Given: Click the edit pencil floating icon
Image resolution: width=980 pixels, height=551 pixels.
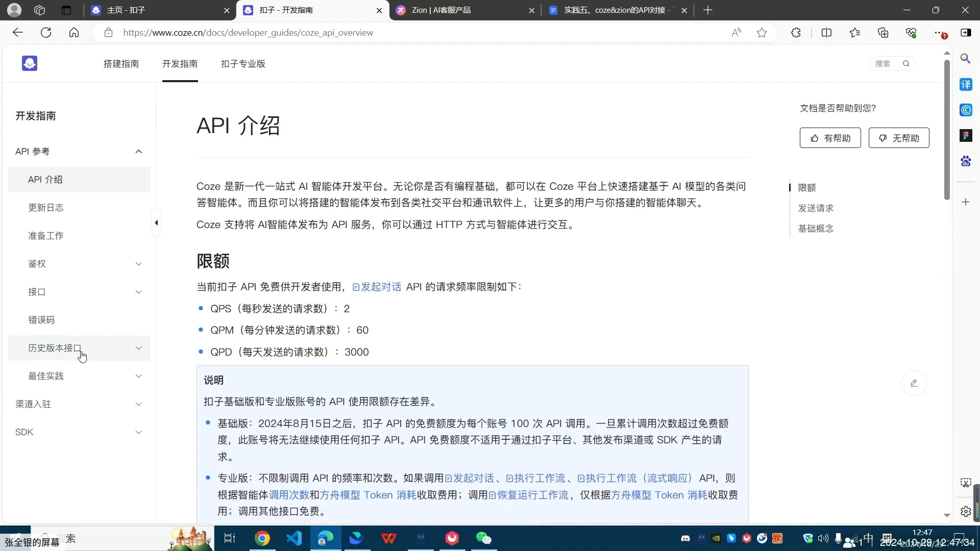Looking at the screenshot, I should [x=914, y=383].
